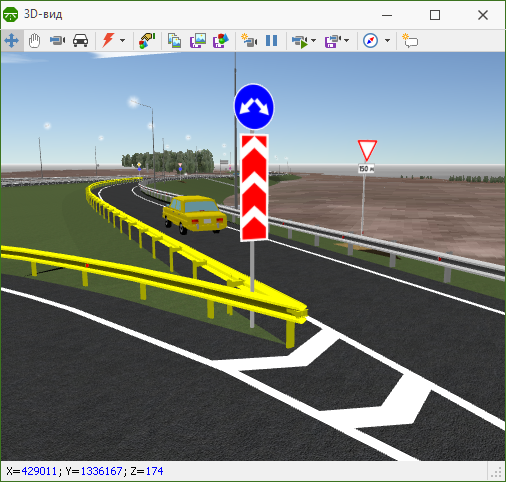The image size is (506, 482).
Task: Activate the hand pan tool
Action: click(x=34, y=41)
